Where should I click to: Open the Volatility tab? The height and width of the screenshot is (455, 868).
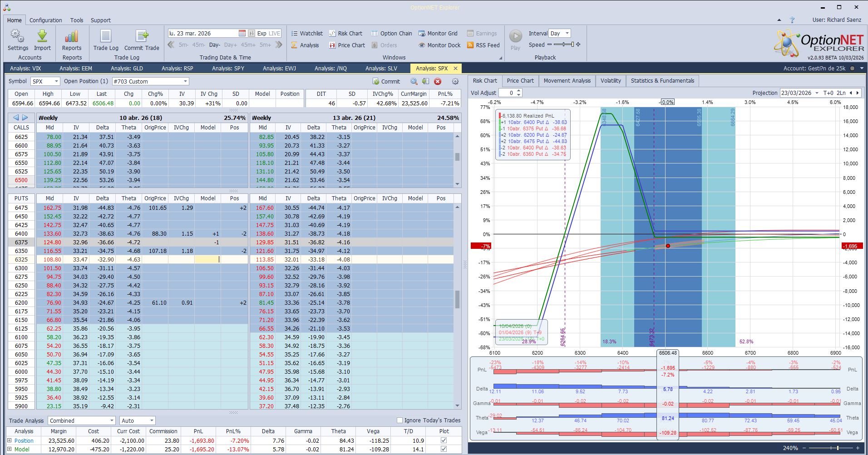tap(610, 81)
